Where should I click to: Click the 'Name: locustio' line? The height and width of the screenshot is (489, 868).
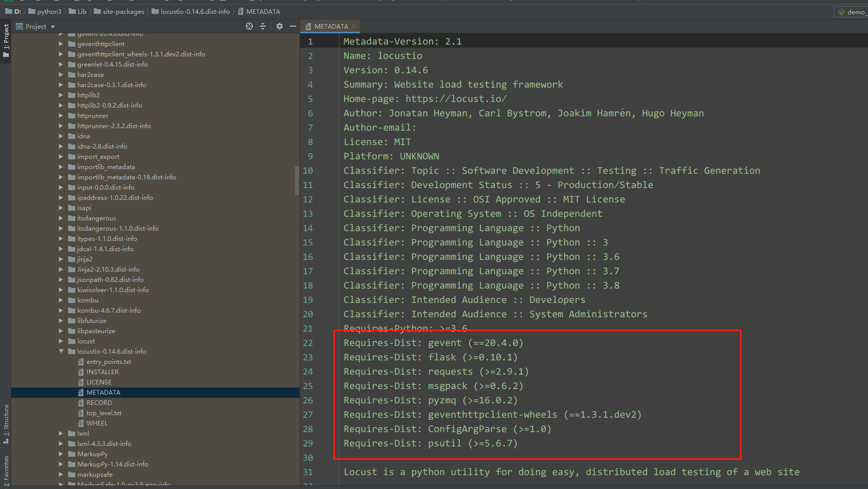[383, 56]
